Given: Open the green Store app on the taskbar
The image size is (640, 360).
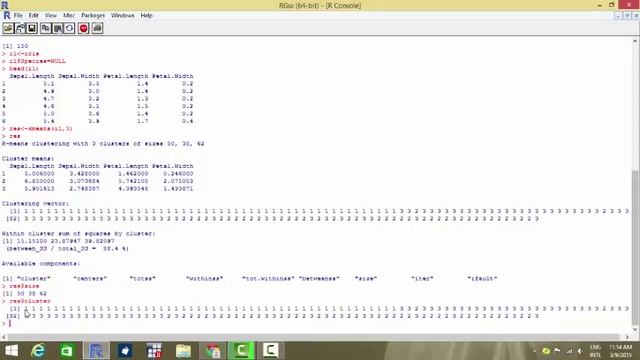Looking at the screenshot, I should 67,351.
